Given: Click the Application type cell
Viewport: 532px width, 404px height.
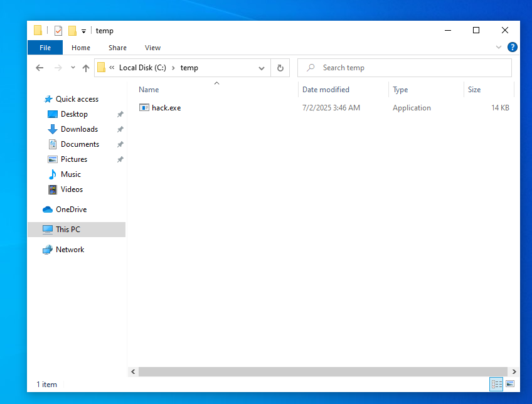Looking at the screenshot, I should click(x=412, y=108).
